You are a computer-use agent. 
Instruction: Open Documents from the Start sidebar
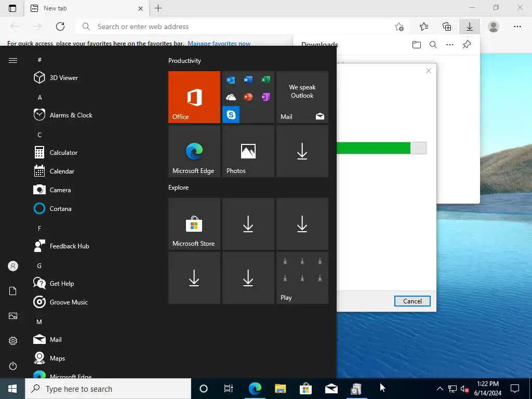(13, 291)
